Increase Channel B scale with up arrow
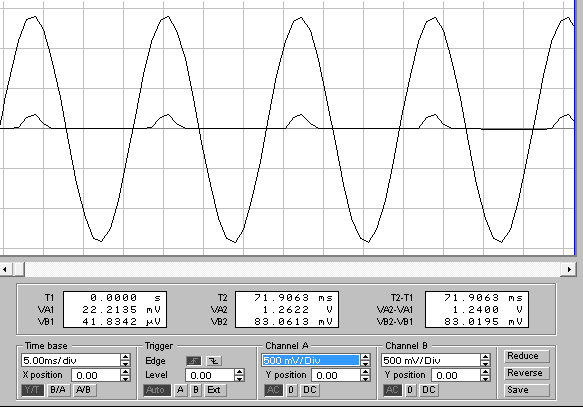The width and height of the screenshot is (583, 407). pyautogui.click(x=485, y=357)
